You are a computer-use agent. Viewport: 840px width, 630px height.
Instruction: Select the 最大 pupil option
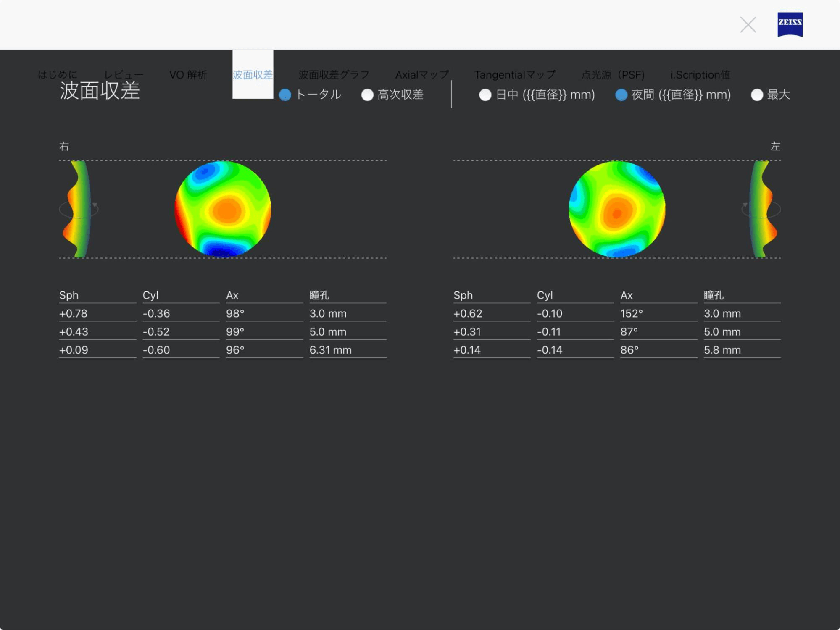tap(757, 95)
